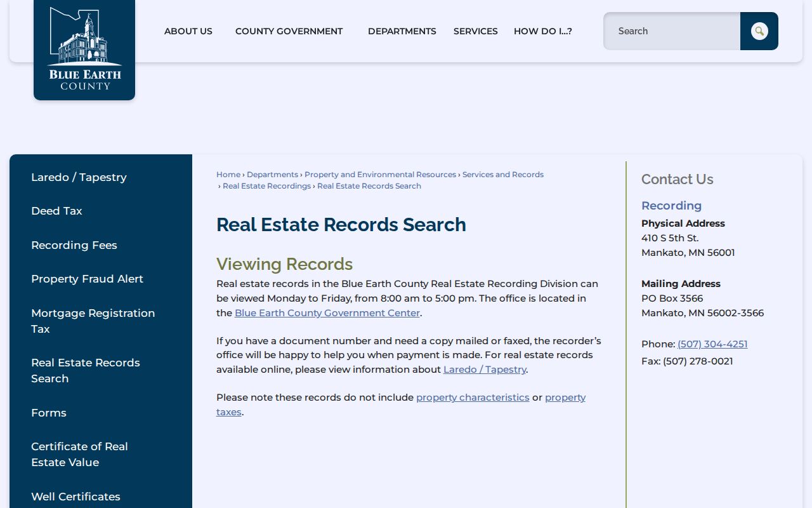Open the property characteristics link
Image resolution: width=812 pixels, height=508 pixels.
473,398
